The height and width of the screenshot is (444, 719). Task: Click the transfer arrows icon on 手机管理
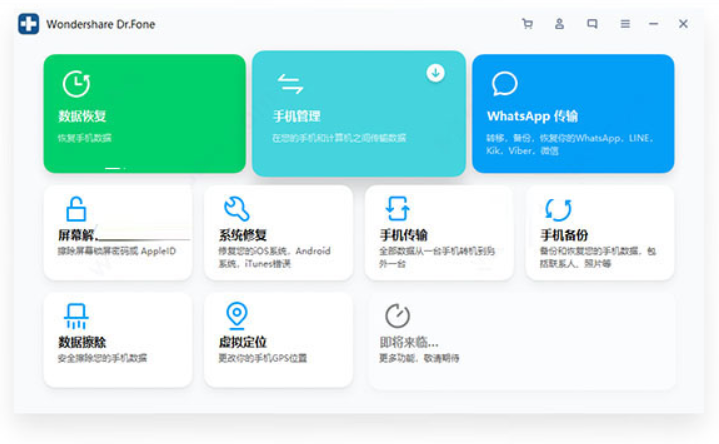pyautogui.click(x=290, y=84)
